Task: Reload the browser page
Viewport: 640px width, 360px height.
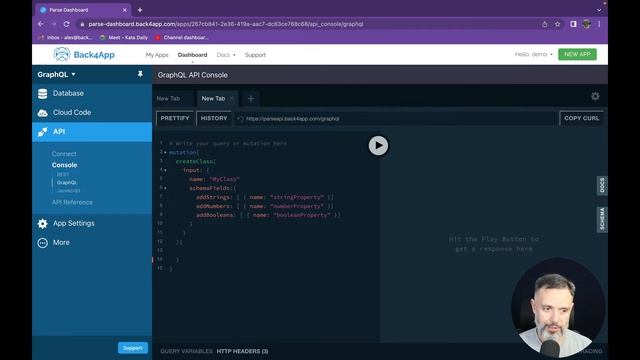Action: pyautogui.click(x=66, y=24)
